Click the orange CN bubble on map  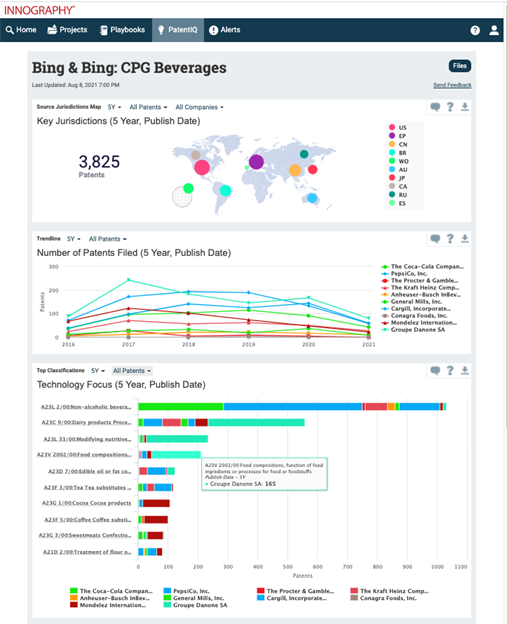[295, 170]
